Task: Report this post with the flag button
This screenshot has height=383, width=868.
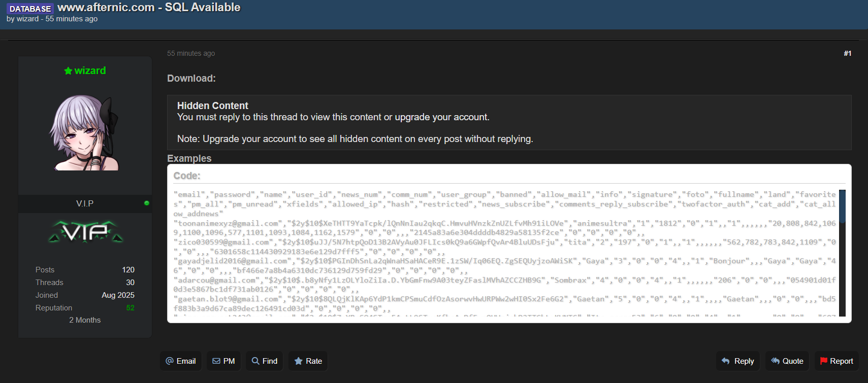Action: [x=836, y=361]
